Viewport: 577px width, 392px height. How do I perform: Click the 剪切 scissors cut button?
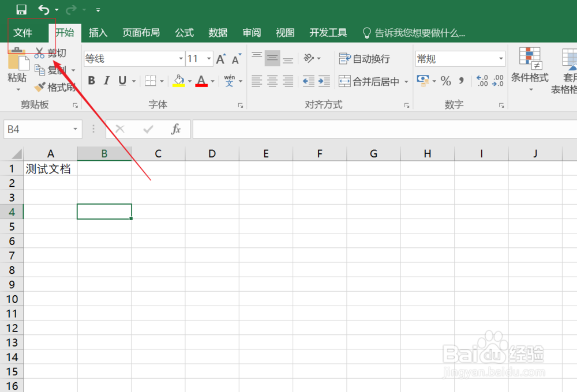tap(50, 53)
